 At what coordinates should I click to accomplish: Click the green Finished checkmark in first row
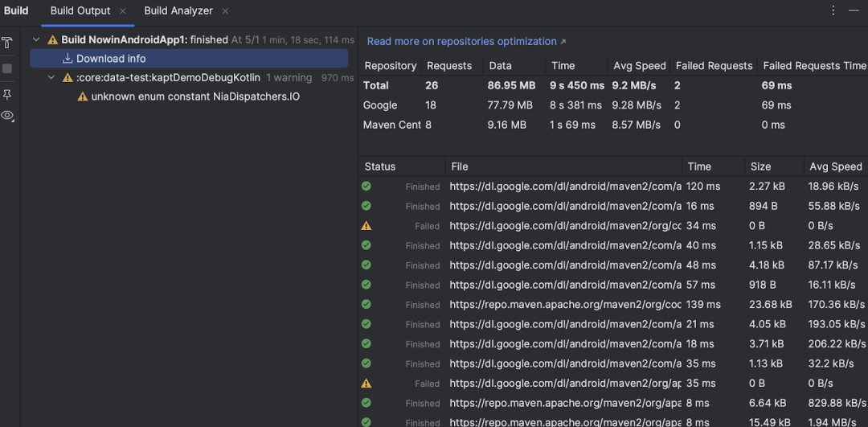click(x=366, y=186)
